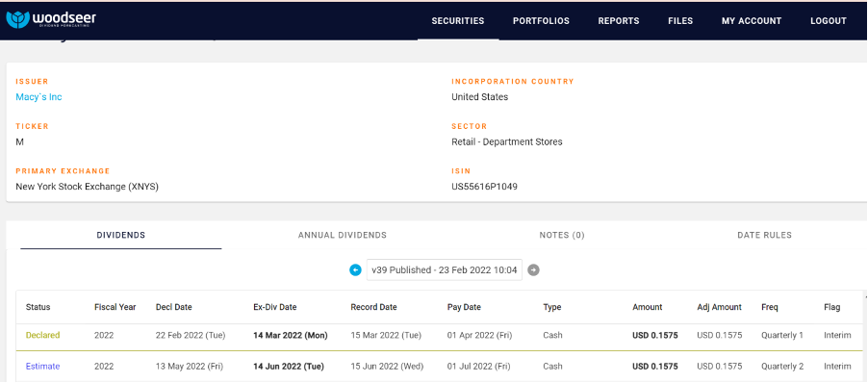Switch to the Notes (0) tab

pyautogui.click(x=562, y=235)
